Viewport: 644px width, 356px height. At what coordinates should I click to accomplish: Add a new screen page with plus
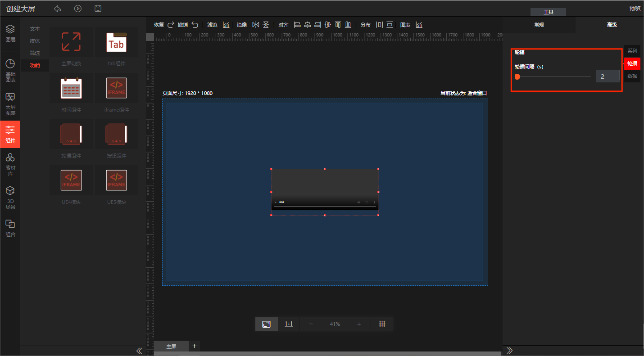click(x=195, y=346)
